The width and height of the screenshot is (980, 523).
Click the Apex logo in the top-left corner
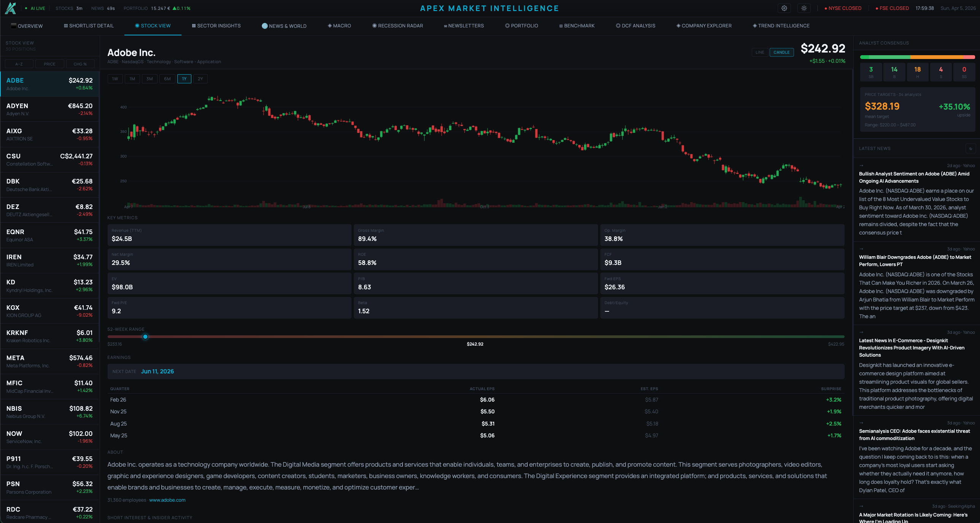(10, 8)
